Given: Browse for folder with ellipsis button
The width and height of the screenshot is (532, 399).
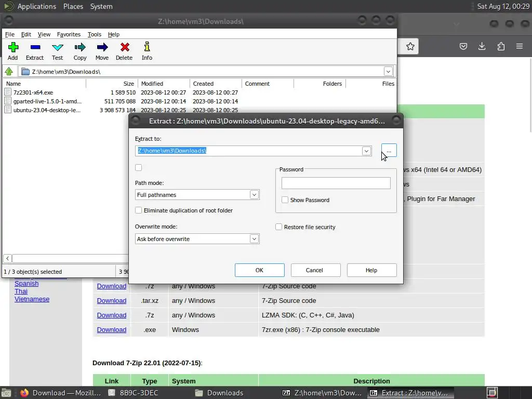Looking at the screenshot, I should (x=389, y=151).
